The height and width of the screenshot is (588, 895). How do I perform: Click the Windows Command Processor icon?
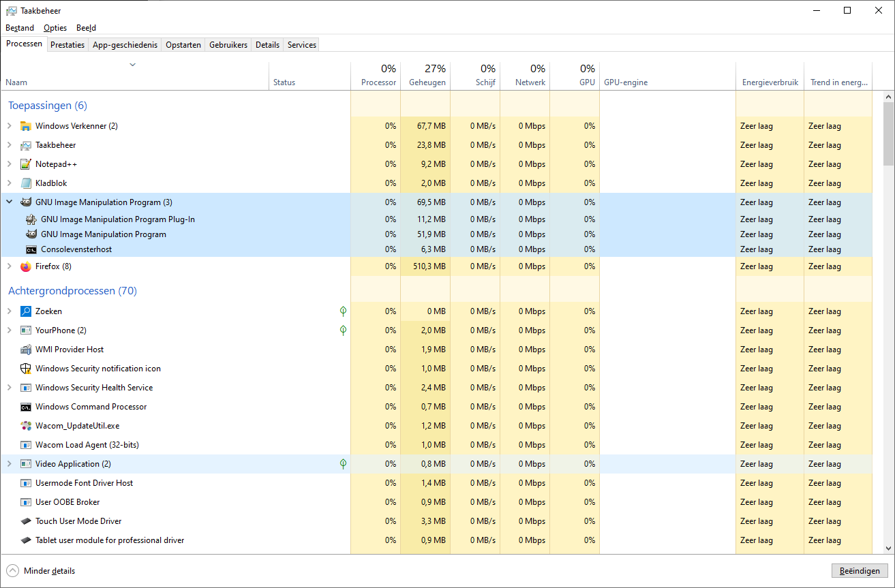click(26, 407)
